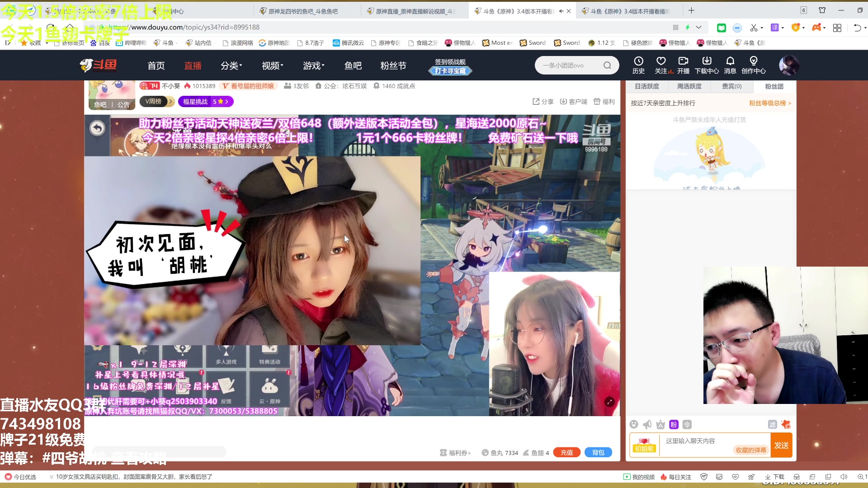Click the 滤 chat filter icon
The height and width of the screenshot is (488, 868).
pyautogui.click(x=772, y=424)
